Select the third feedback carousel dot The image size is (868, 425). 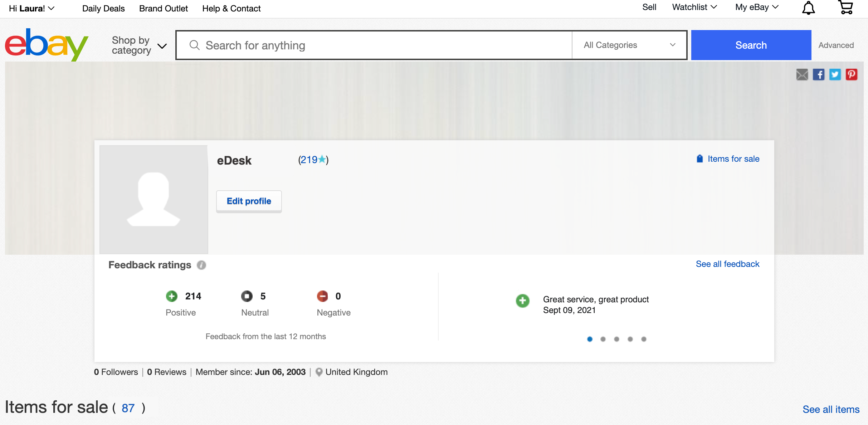(x=616, y=339)
